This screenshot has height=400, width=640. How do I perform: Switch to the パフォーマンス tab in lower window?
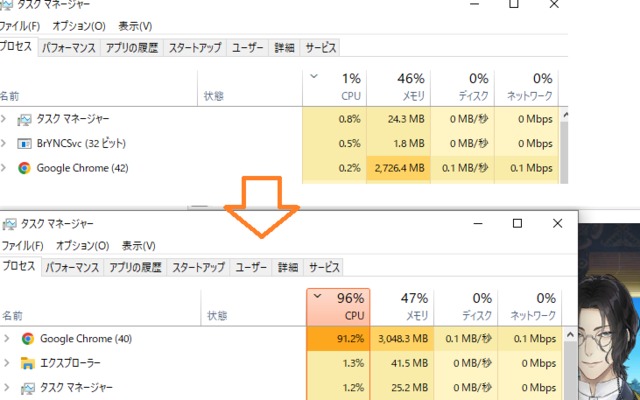(x=72, y=267)
